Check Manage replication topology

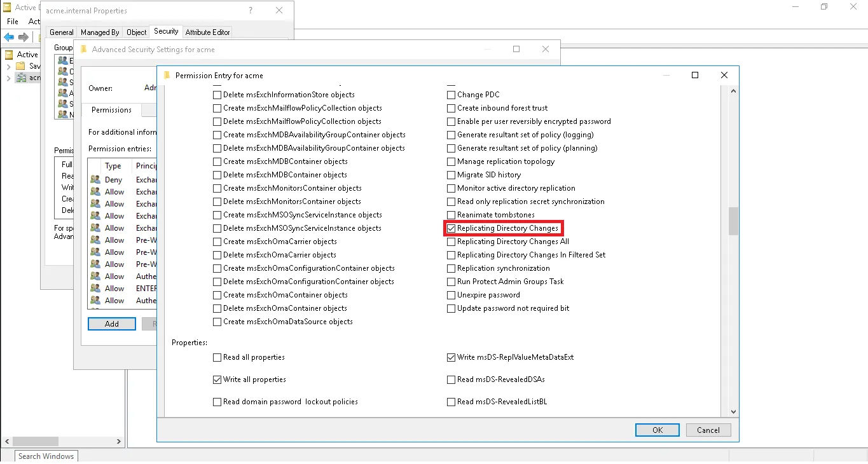(451, 161)
